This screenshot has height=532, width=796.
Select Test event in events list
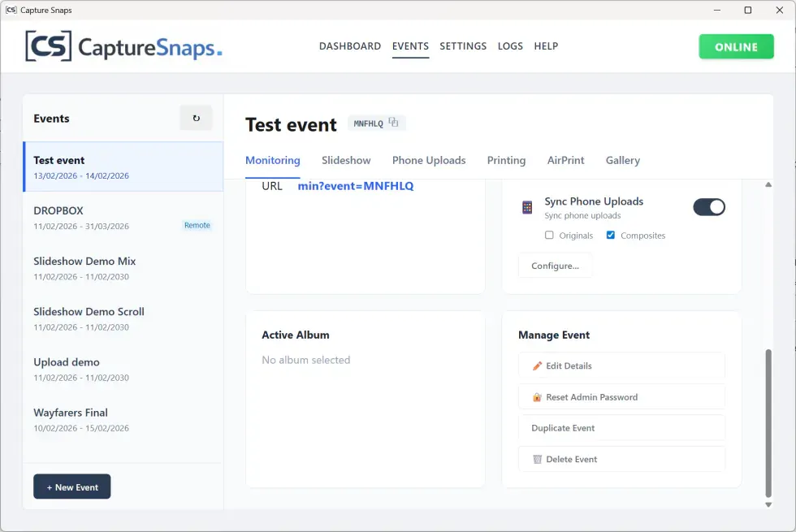tap(123, 167)
